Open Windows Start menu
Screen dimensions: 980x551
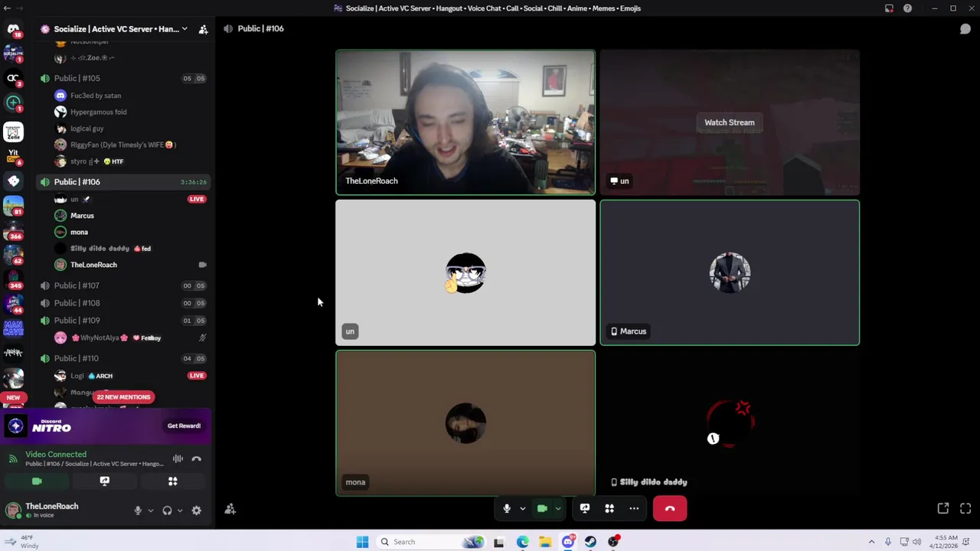coord(362,542)
